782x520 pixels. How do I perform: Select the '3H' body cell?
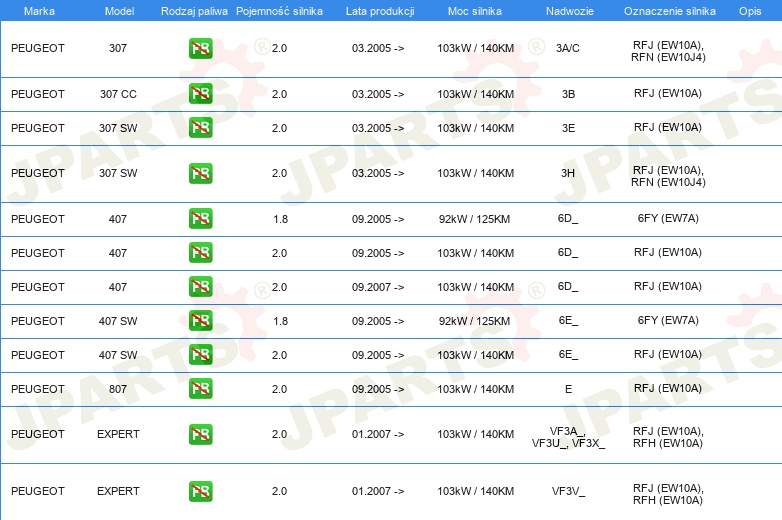[568, 173]
